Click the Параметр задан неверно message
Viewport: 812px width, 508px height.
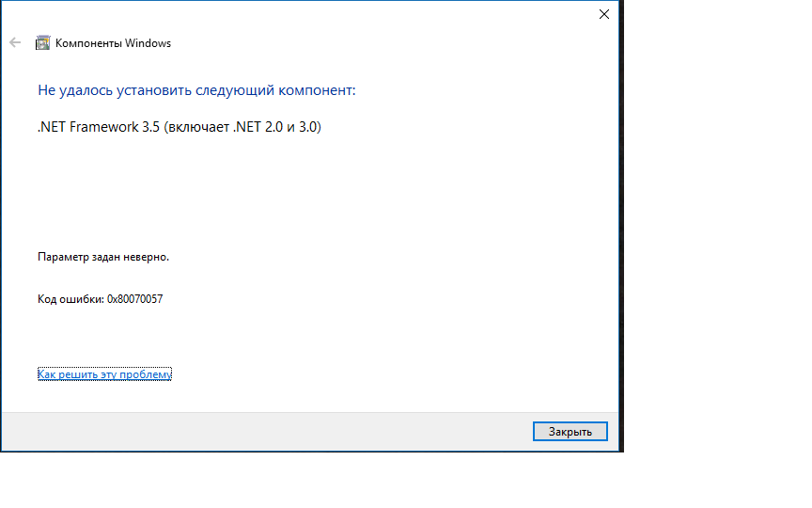point(103,257)
